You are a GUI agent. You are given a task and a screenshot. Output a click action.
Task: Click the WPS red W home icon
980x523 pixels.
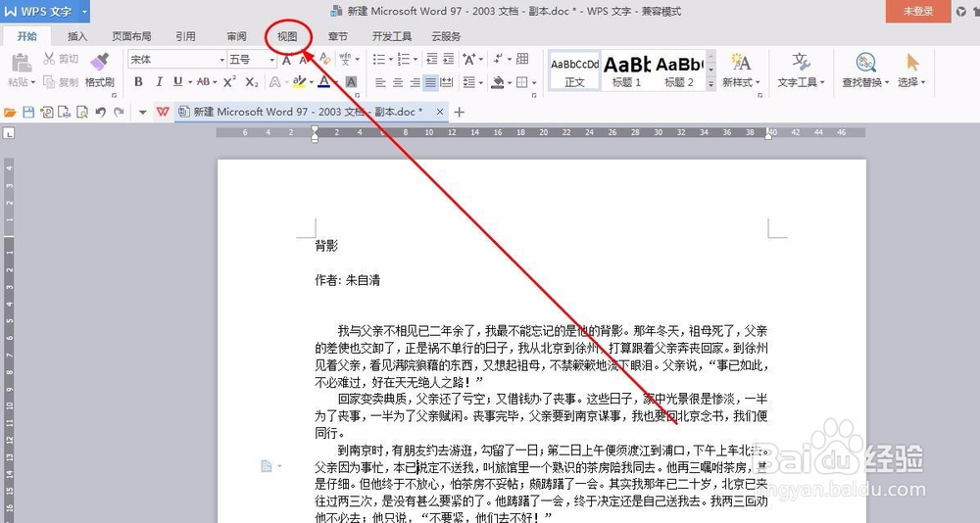point(163,112)
